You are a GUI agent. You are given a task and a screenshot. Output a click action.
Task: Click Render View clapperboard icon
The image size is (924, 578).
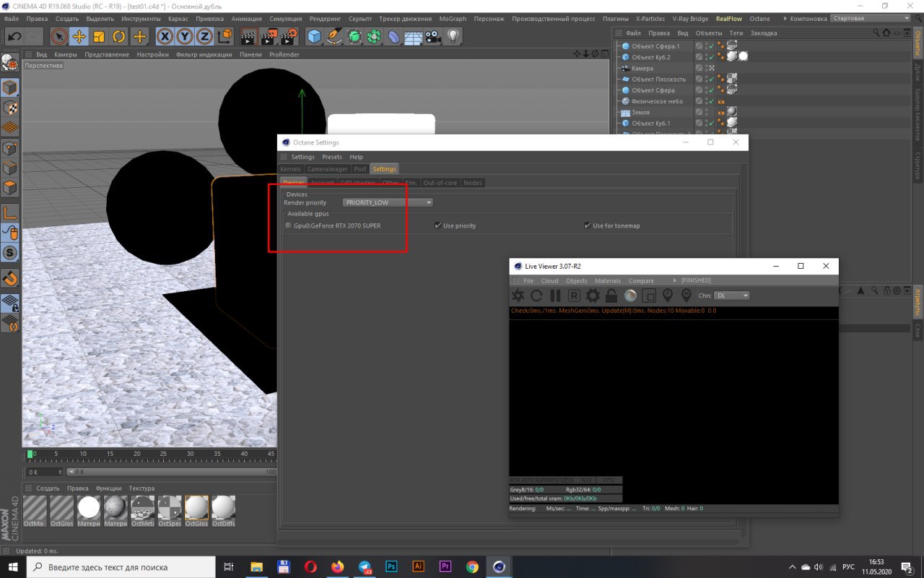tap(248, 35)
